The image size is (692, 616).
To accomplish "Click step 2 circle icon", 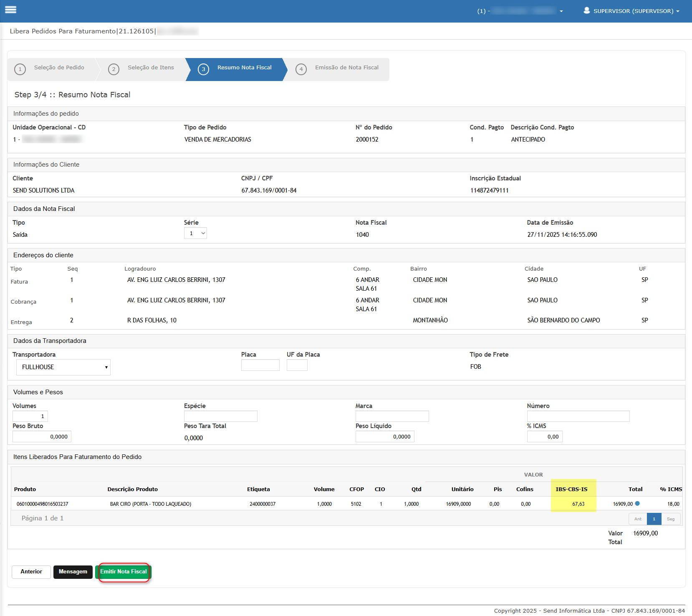I will [x=114, y=69].
